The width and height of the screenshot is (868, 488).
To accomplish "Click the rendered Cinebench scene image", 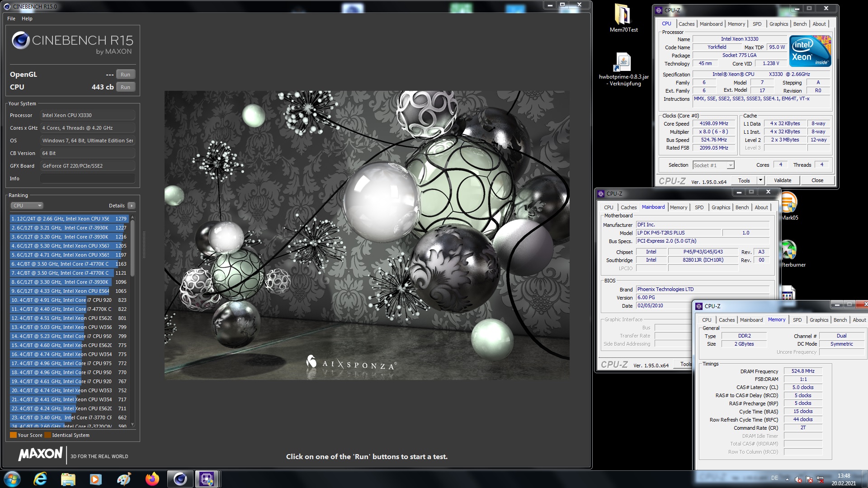I will click(x=367, y=235).
